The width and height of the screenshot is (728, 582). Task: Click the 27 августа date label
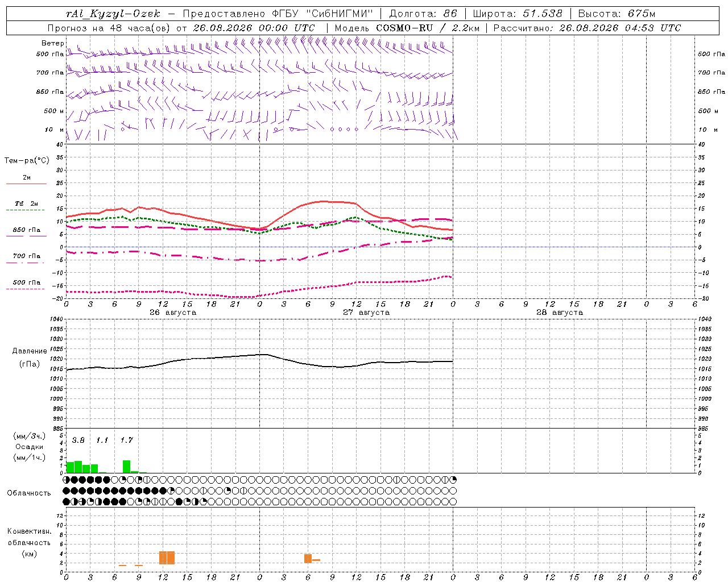366,313
